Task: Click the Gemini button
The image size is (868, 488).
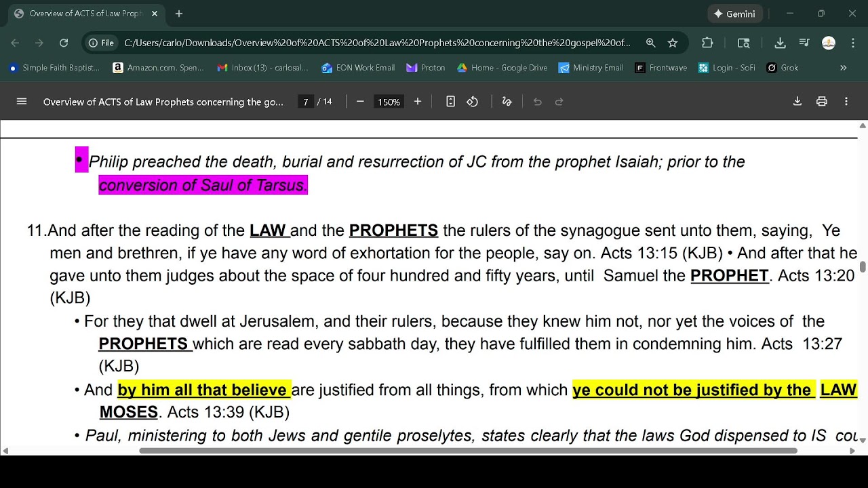Action: [734, 14]
